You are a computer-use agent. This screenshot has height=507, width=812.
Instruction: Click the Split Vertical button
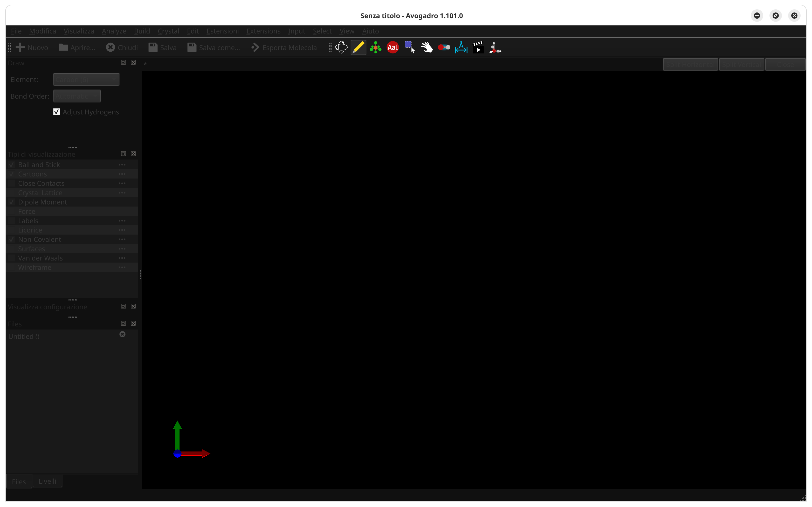pyautogui.click(x=741, y=64)
